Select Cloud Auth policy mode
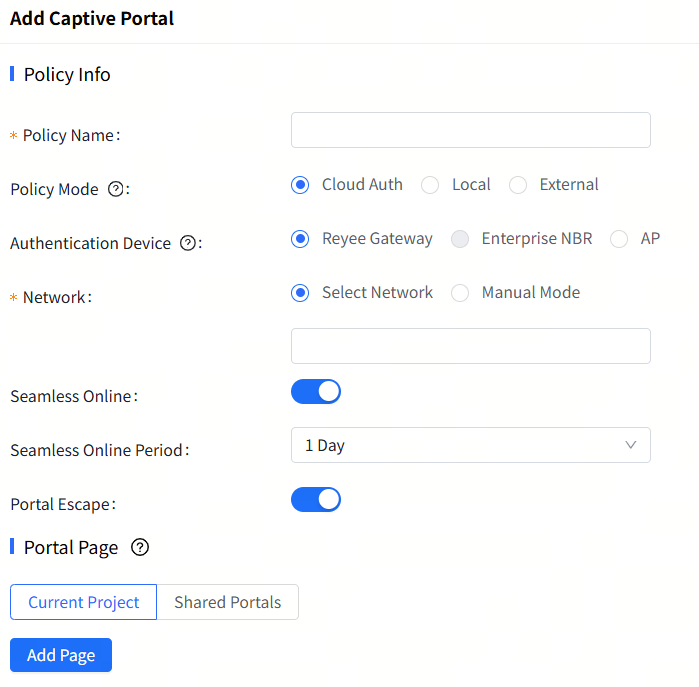Screen dimensions: 699x687 click(x=299, y=185)
